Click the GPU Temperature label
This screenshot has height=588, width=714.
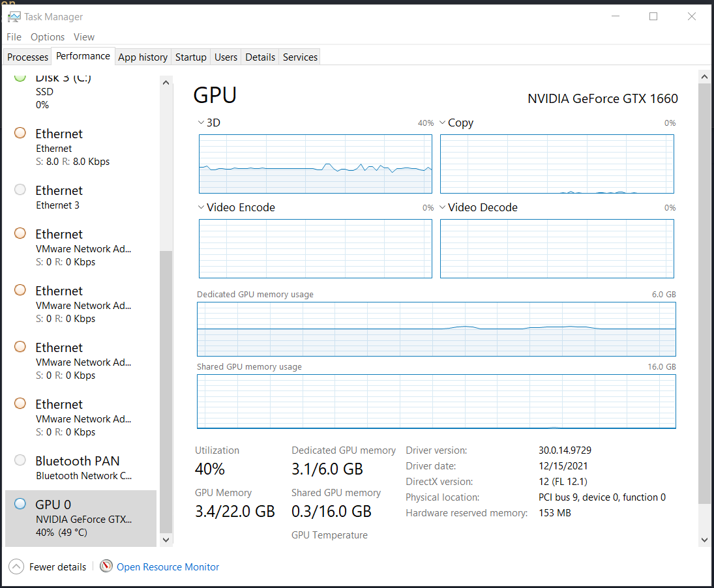329,535
